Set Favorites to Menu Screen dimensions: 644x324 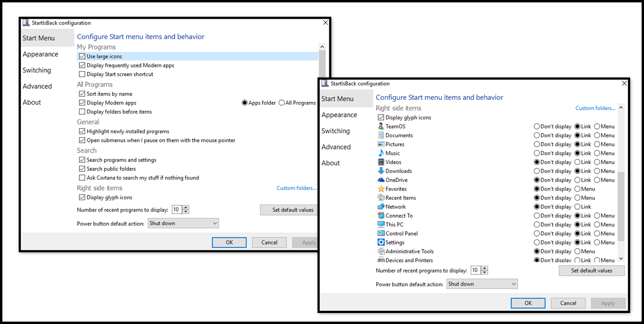point(577,189)
